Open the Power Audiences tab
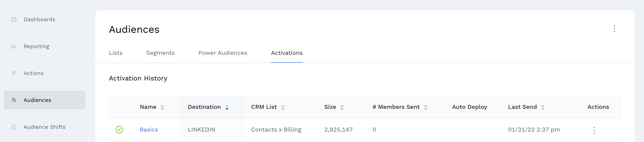The width and height of the screenshot is (644, 142). pos(222,53)
